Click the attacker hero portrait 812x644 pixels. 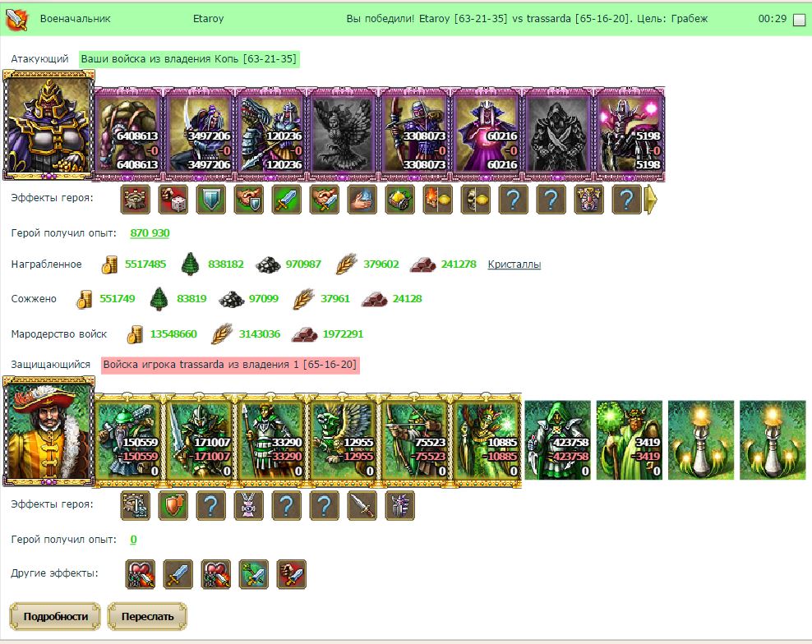(48, 126)
